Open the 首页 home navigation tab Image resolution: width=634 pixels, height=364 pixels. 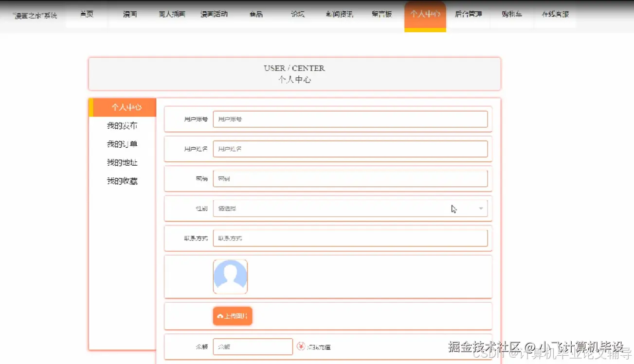(x=87, y=15)
